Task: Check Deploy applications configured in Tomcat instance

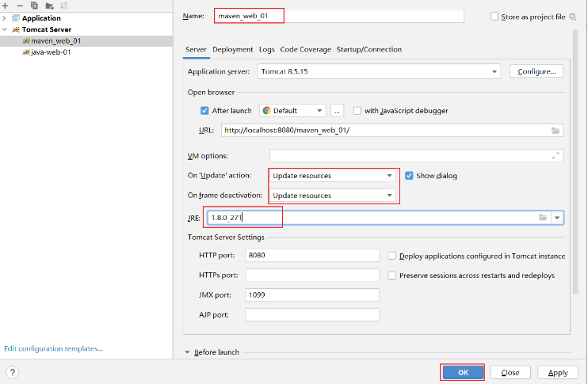Action: coord(392,256)
